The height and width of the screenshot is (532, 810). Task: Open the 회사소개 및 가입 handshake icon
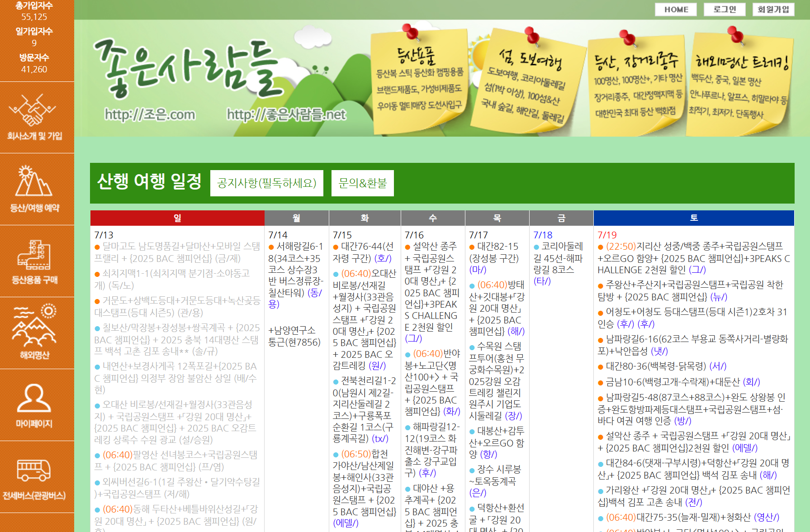tap(34, 118)
